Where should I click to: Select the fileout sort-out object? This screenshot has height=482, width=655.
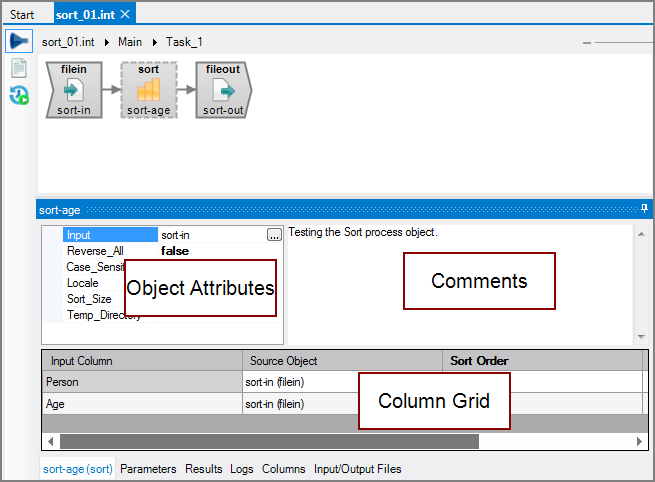pyautogui.click(x=223, y=91)
